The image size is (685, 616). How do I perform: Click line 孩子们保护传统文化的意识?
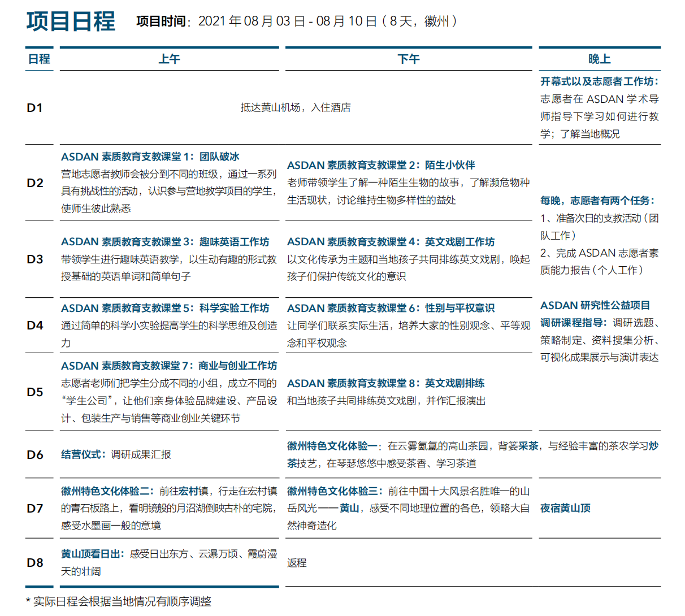(346, 276)
